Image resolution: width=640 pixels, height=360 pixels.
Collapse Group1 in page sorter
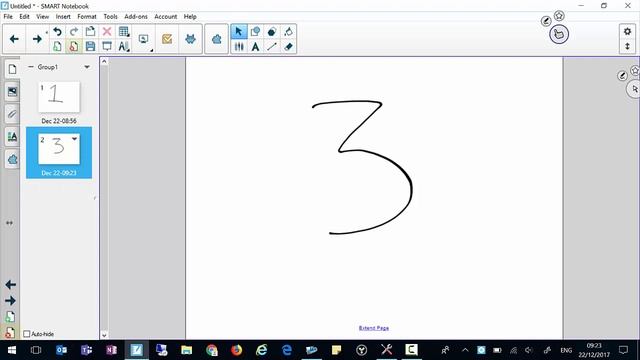click(x=31, y=67)
